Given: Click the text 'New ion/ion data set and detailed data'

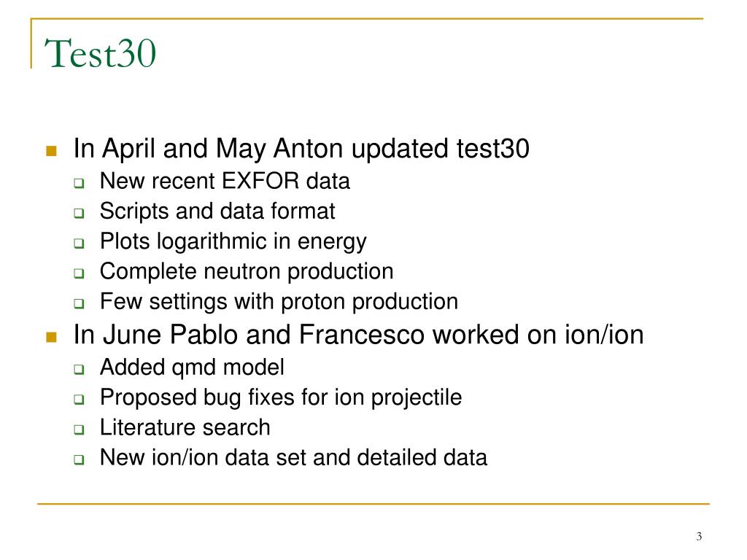Looking at the screenshot, I should 293,458.
